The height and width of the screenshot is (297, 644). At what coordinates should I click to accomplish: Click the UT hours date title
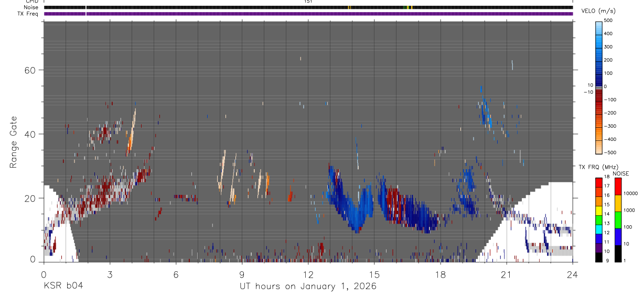click(x=308, y=286)
